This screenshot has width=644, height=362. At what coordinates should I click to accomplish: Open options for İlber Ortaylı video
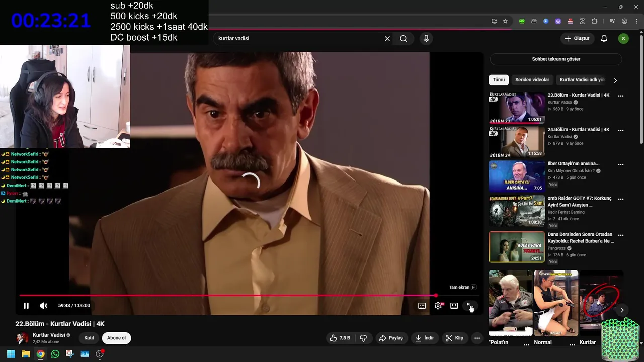click(x=621, y=164)
